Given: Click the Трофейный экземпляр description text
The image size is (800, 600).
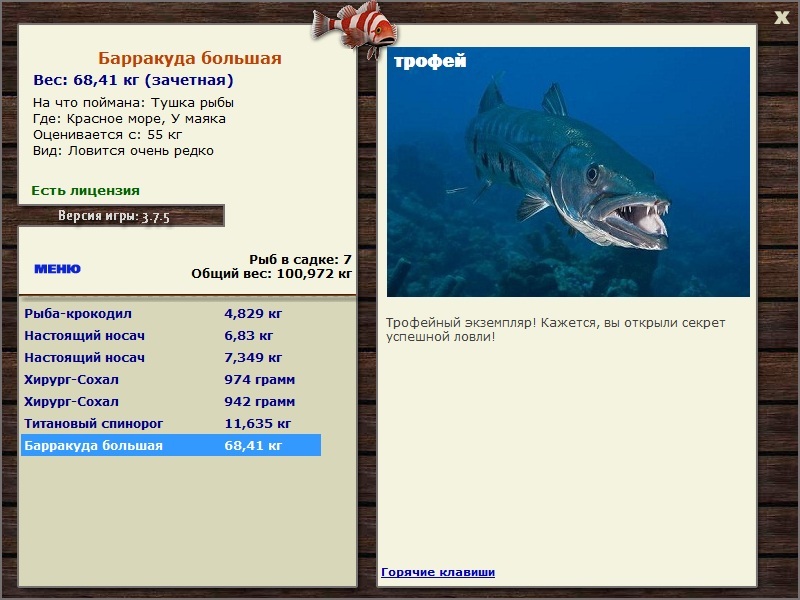Looking at the screenshot, I should 555,330.
